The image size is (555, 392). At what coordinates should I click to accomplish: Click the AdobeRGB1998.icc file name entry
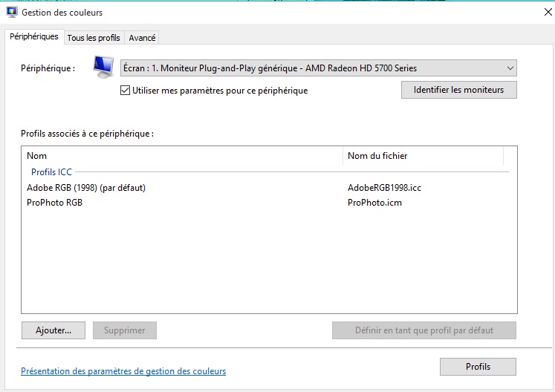tap(384, 188)
